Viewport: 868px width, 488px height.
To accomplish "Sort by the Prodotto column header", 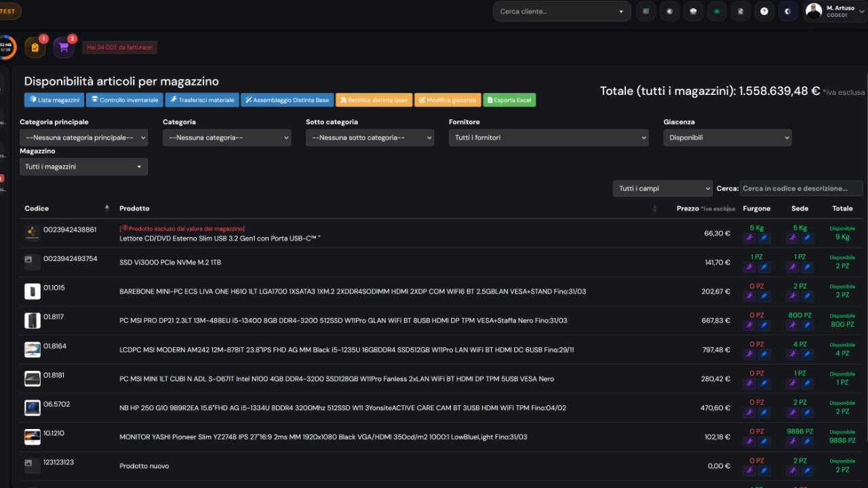I will [x=134, y=208].
